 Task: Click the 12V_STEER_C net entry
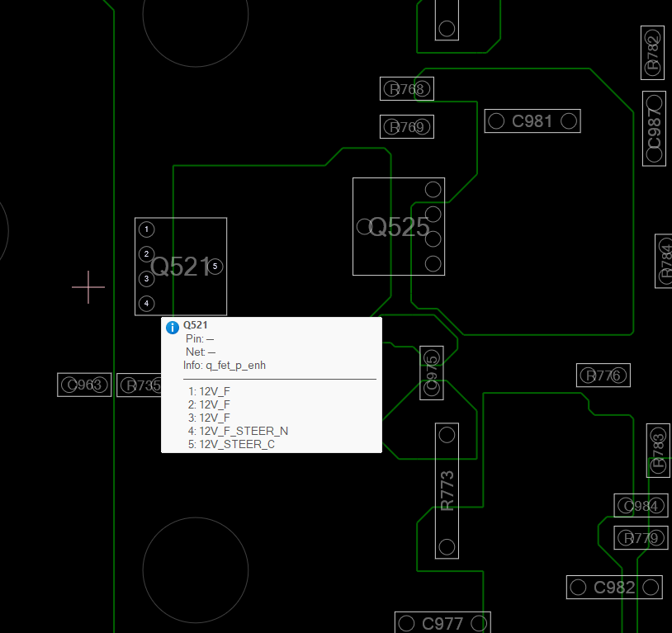tap(237, 444)
